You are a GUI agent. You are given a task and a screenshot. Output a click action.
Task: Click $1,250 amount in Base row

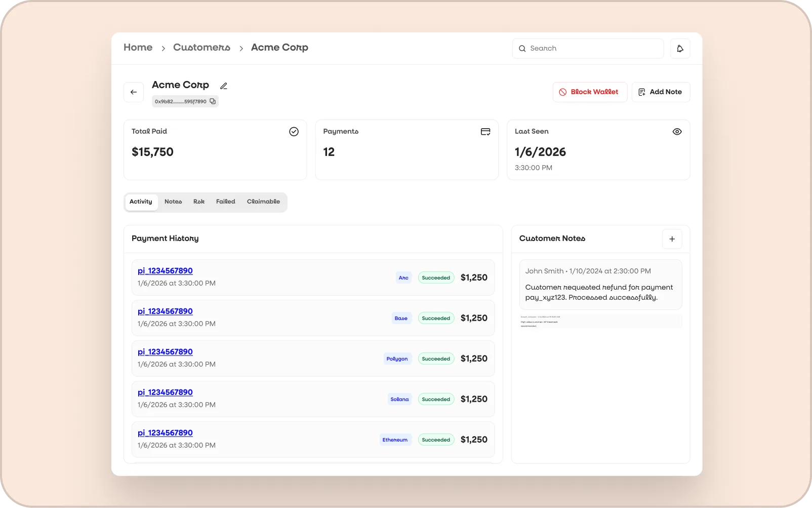pos(474,318)
